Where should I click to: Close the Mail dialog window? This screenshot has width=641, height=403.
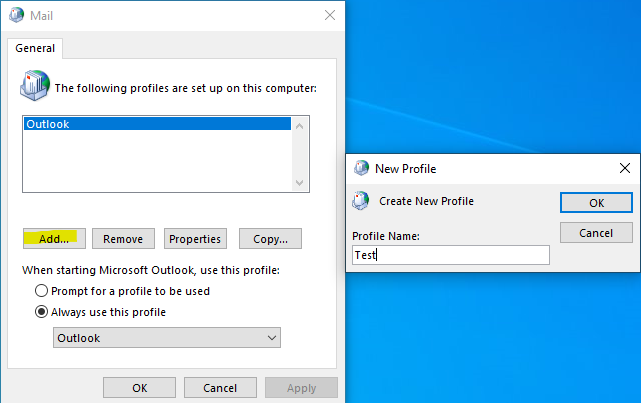[x=330, y=15]
